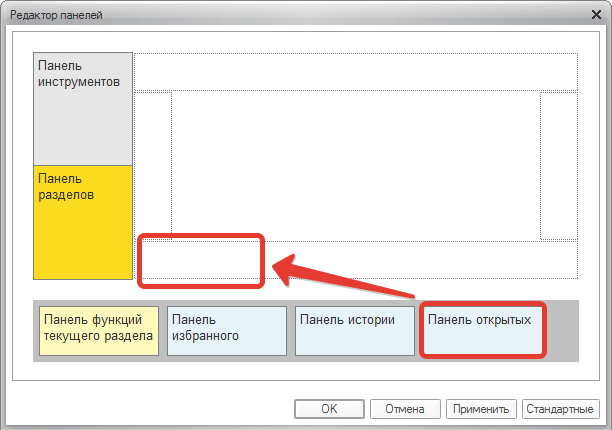Select the Панель истории tile
The height and width of the screenshot is (430, 612).
click(x=354, y=329)
